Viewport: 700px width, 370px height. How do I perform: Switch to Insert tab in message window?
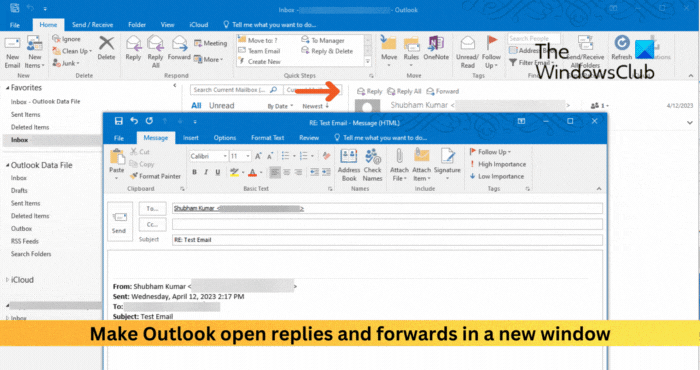coord(191,138)
